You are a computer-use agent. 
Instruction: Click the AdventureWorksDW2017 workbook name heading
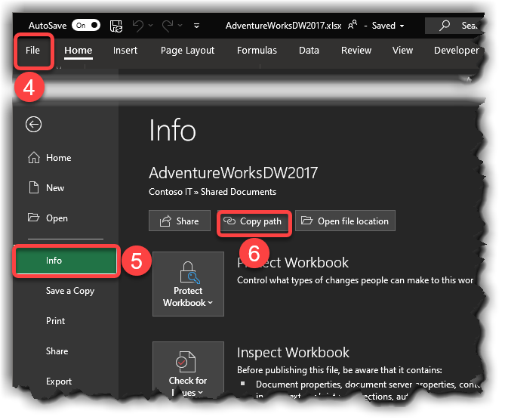(233, 173)
